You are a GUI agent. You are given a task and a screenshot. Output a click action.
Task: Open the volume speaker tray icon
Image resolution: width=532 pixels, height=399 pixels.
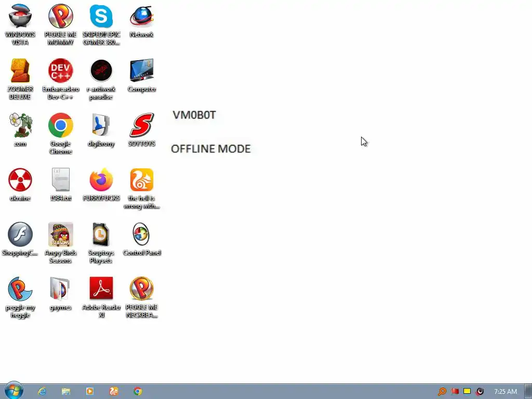pyautogui.click(x=480, y=392)
